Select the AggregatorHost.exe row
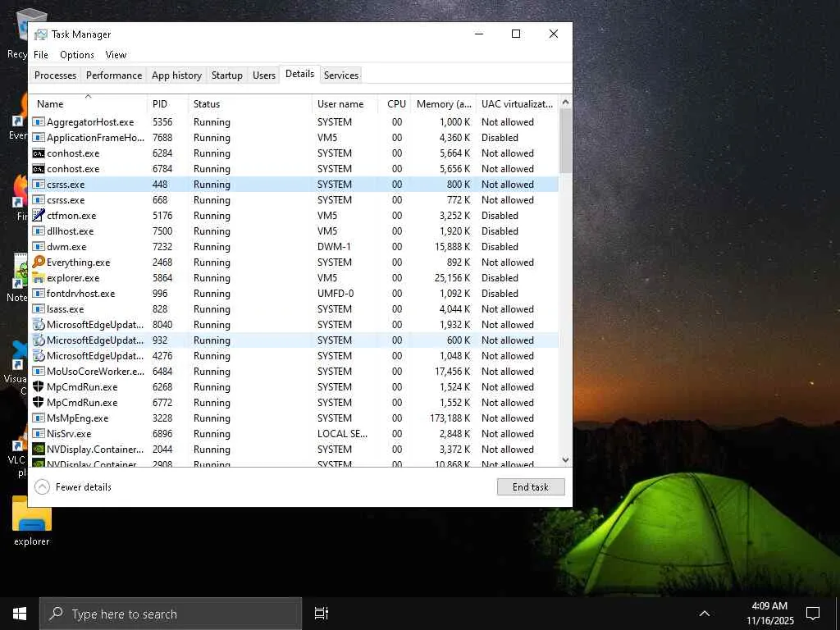Screen dimensions: 840x630 pyautogui.click(x=294, y=122)
